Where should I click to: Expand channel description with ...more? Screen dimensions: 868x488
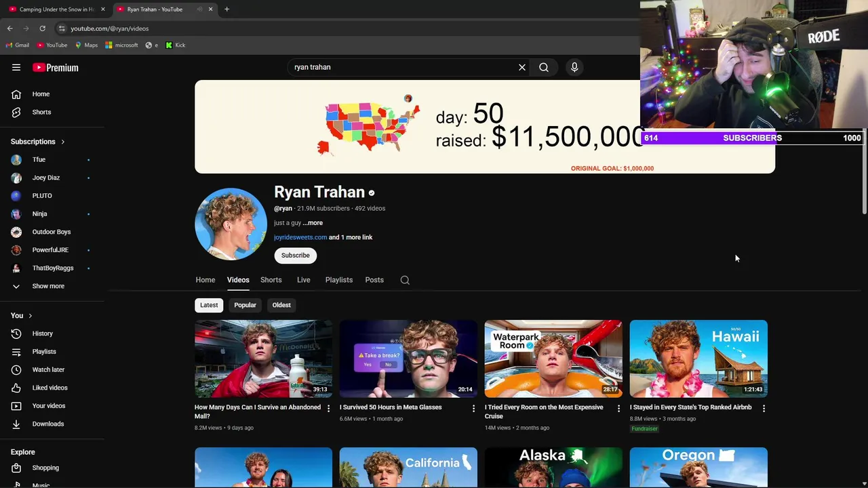click(313, 223)
